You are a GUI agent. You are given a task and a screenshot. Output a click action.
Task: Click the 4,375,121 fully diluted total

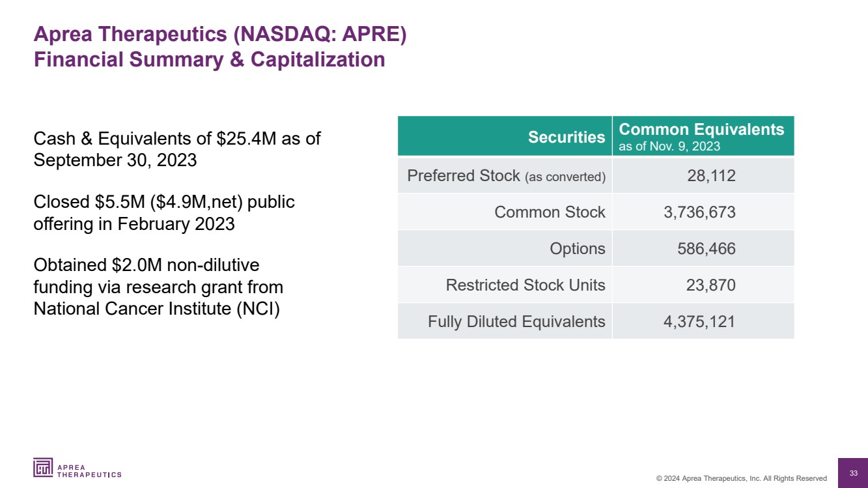click(x=693, y=322)
